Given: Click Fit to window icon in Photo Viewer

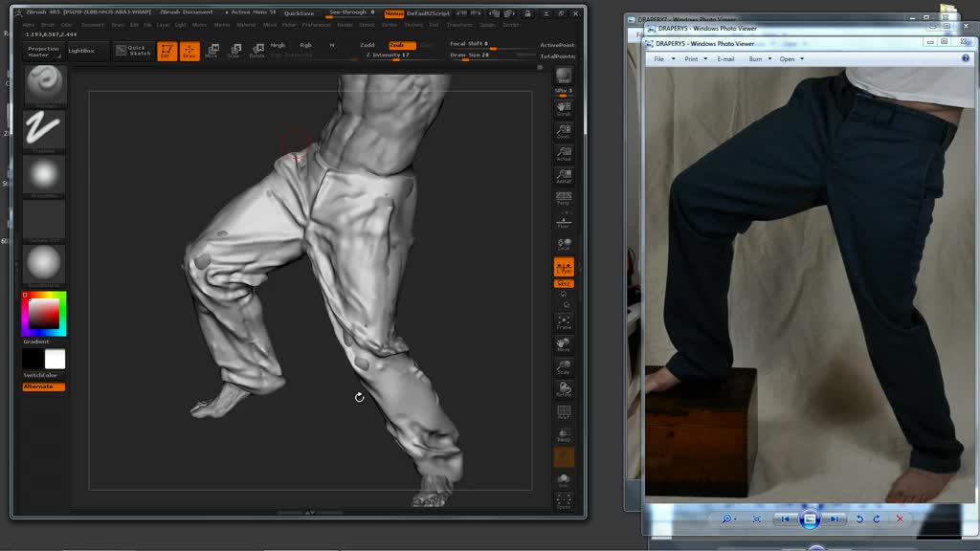Looking at the screenshot, I should click(x=757, y=519).
